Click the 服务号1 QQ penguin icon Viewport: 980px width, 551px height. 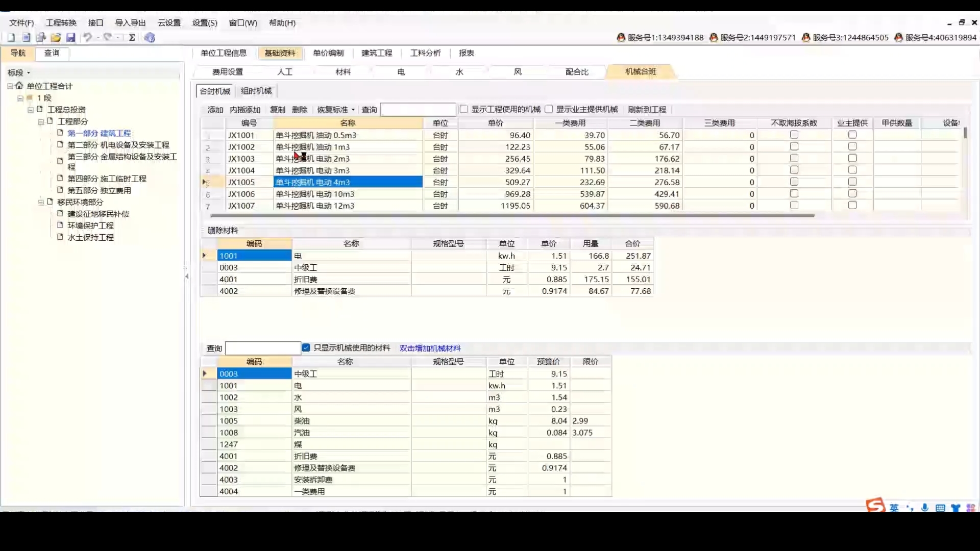[x=621, y=37]
